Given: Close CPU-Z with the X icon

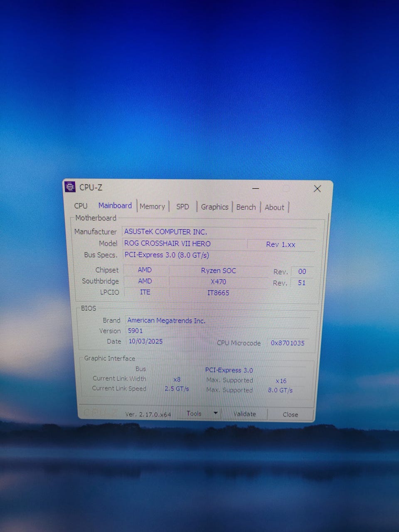Looking at the screenshot, I should (317, 189).
